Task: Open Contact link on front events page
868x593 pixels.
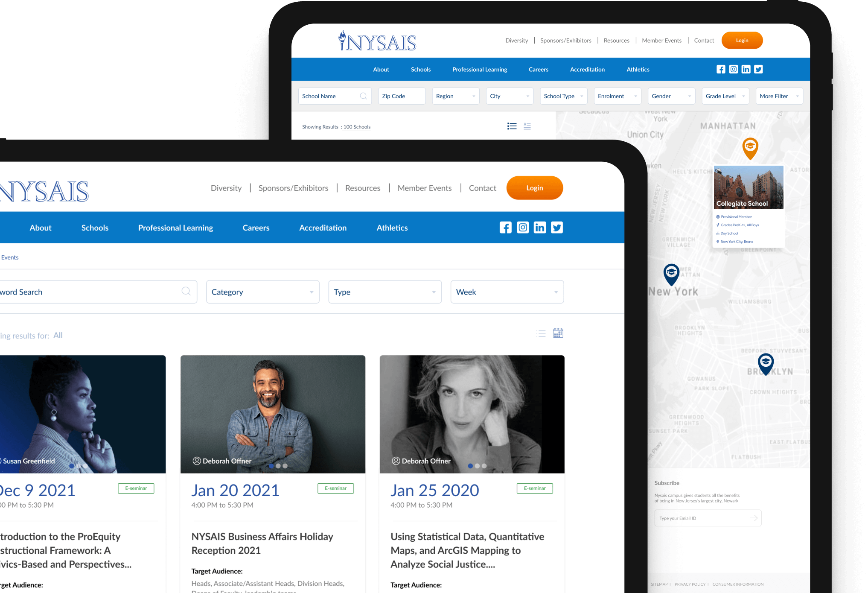Action: pos(483,188)
